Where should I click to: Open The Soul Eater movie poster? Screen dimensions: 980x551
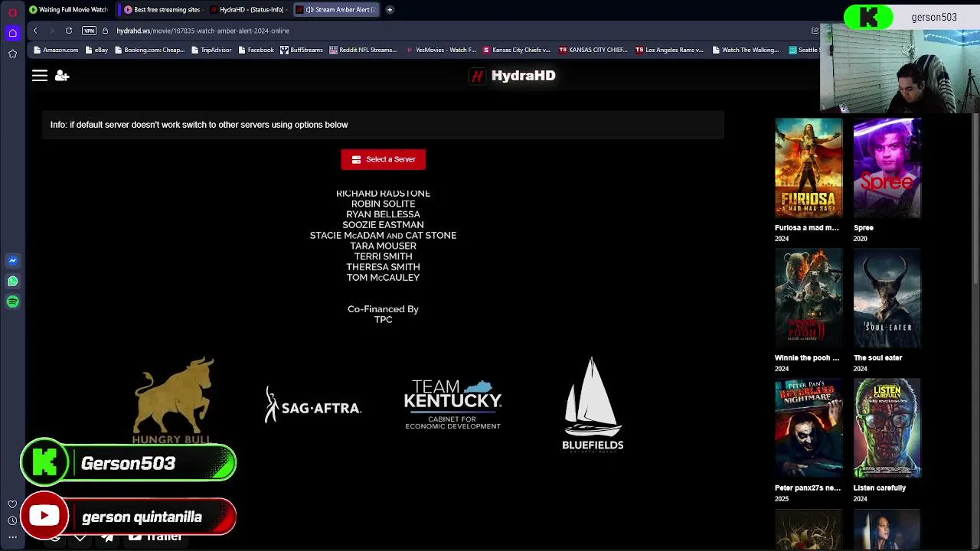pos(887,298)
